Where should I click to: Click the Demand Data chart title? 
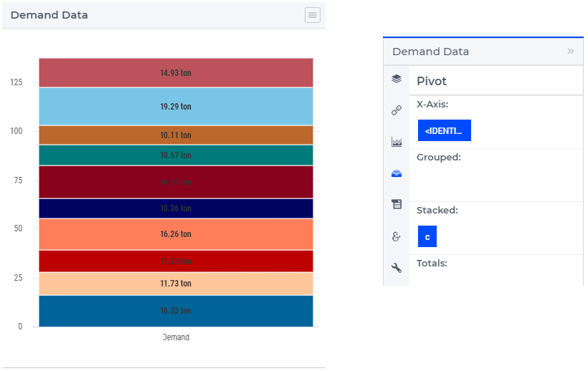(x=49, y=15)
